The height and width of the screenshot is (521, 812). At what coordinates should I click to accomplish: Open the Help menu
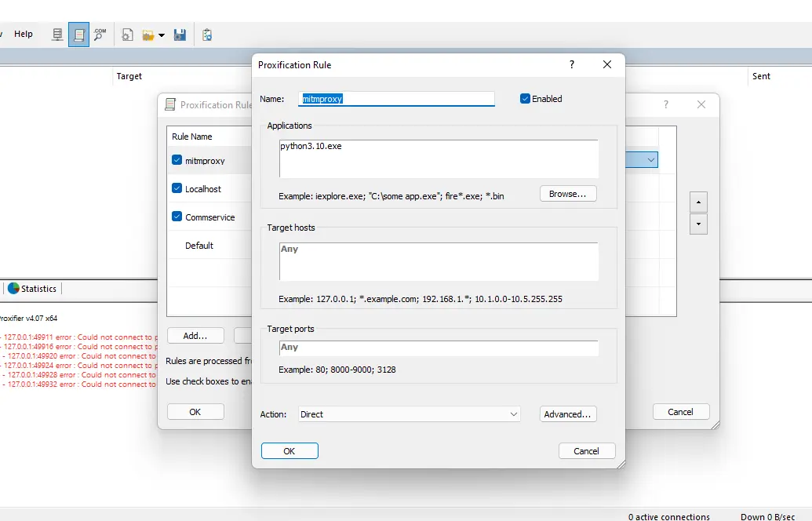click(x=24, y=34)
